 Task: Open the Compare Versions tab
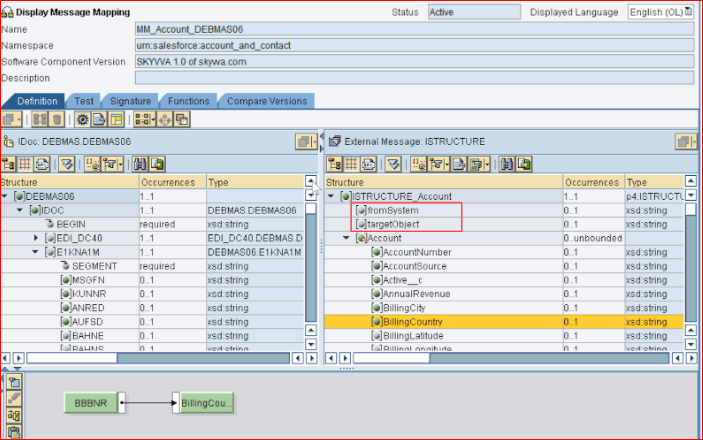click(x=267, y=101)
